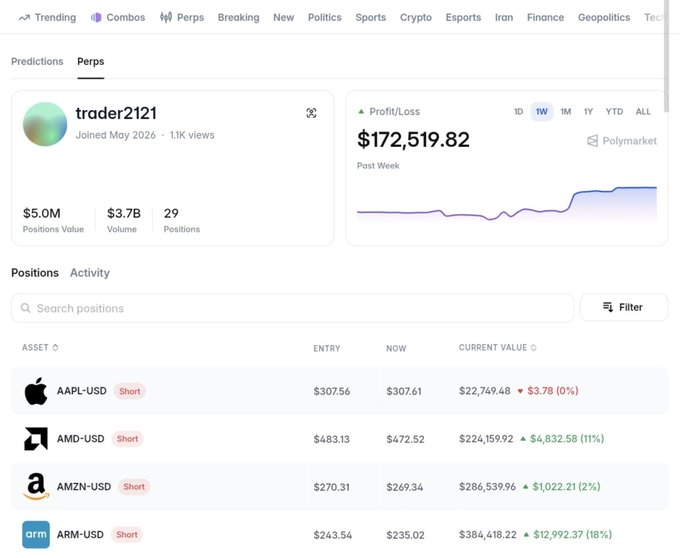
Task: Select the 1W profit range
Action: coord(542,112)
